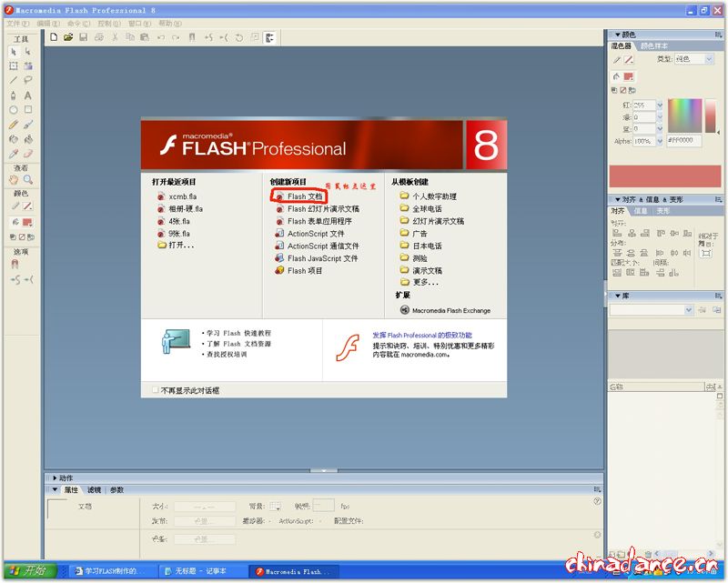Pick the Oval drawing tool
The height and width of the screenshot is (583, 728).
(13, 109)
